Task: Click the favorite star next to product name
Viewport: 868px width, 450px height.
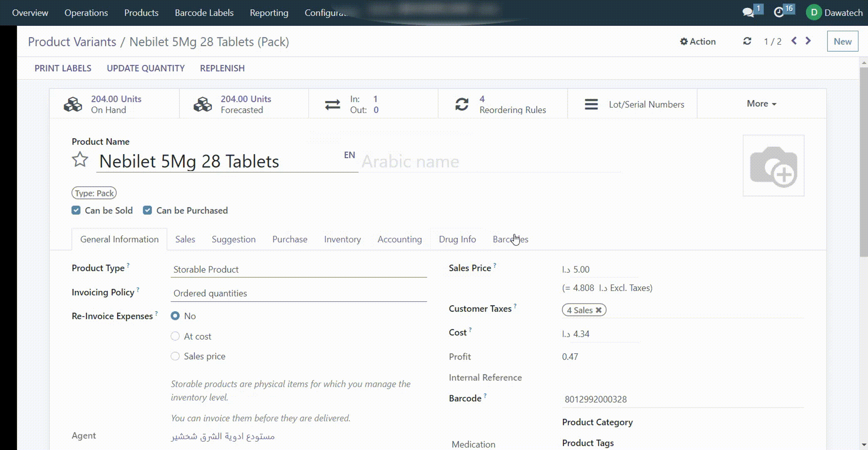Action: coord(80,160)
